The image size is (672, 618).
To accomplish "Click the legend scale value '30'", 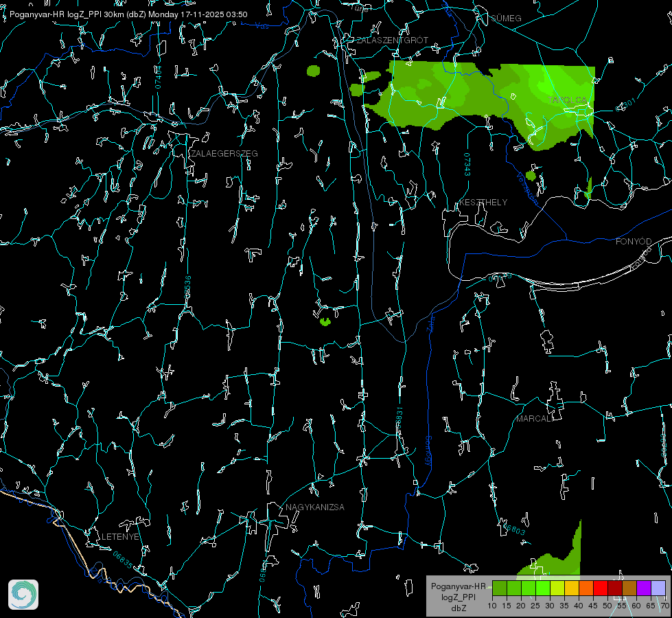I will 549,606.
